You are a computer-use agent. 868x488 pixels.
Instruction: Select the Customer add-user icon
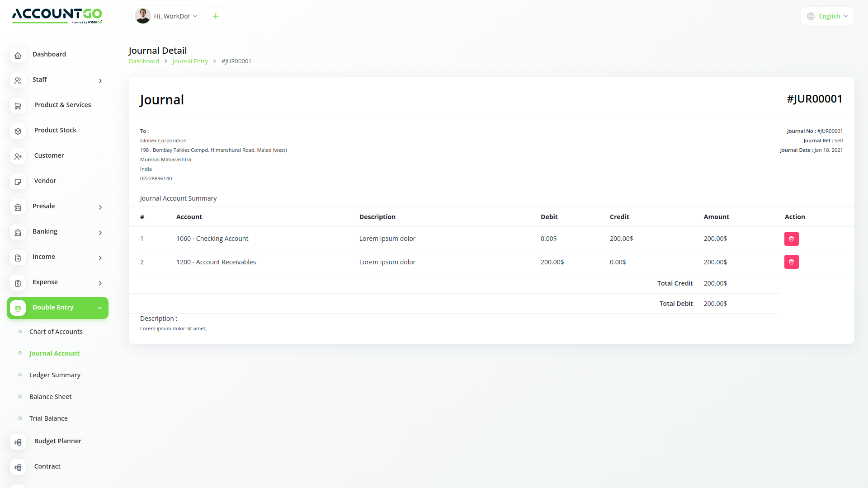coord(18,156)
